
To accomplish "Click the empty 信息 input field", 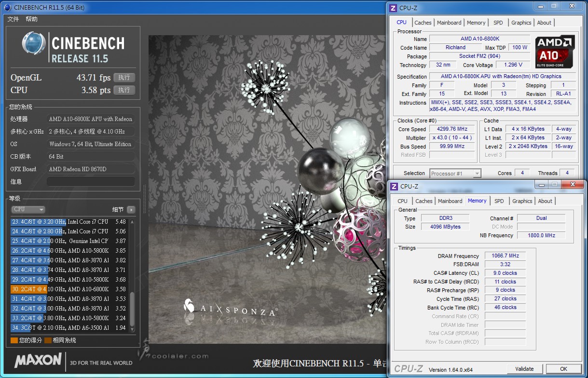I will click(91, 182).
